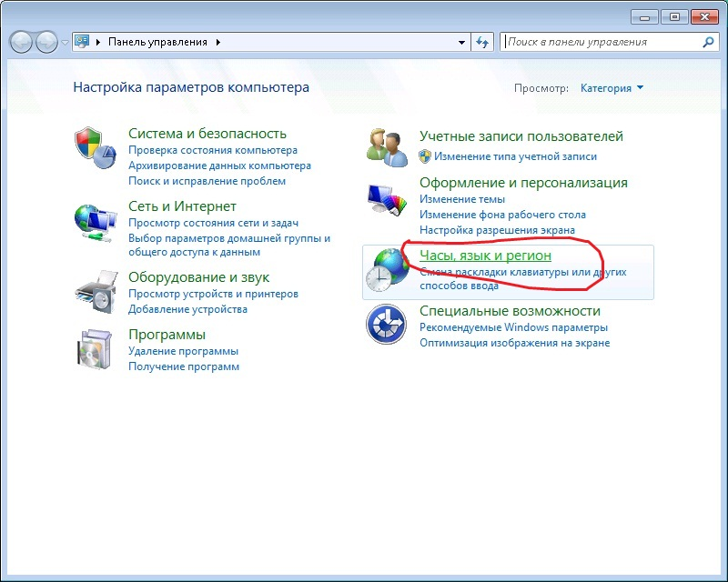Click Просмотр состояния сети и задач
The image size is (728, 582).
213,223
